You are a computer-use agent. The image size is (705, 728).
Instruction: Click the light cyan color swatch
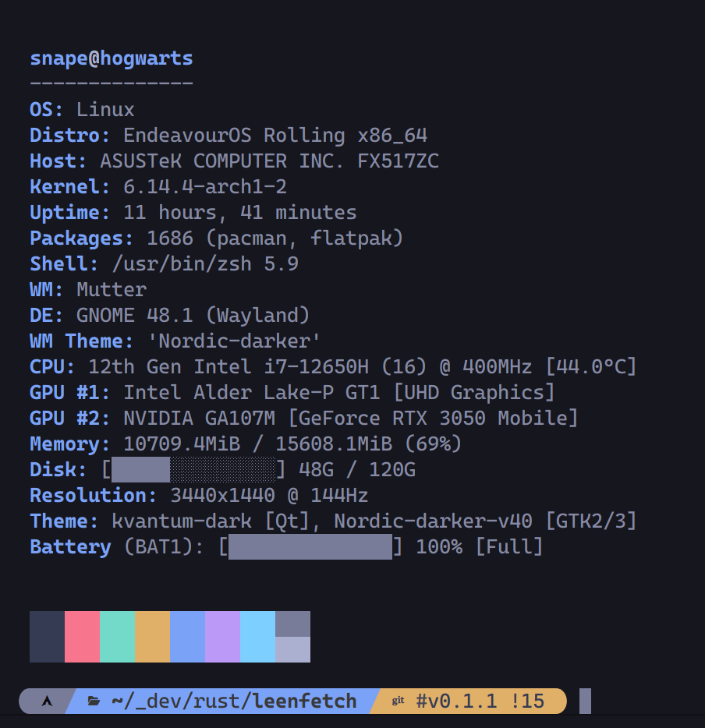(x=258, y=637)
